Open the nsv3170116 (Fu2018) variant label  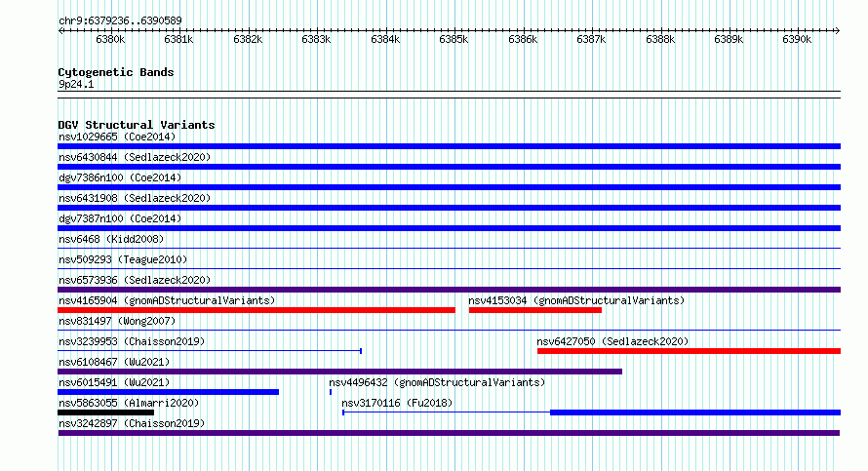coord(397,403)
